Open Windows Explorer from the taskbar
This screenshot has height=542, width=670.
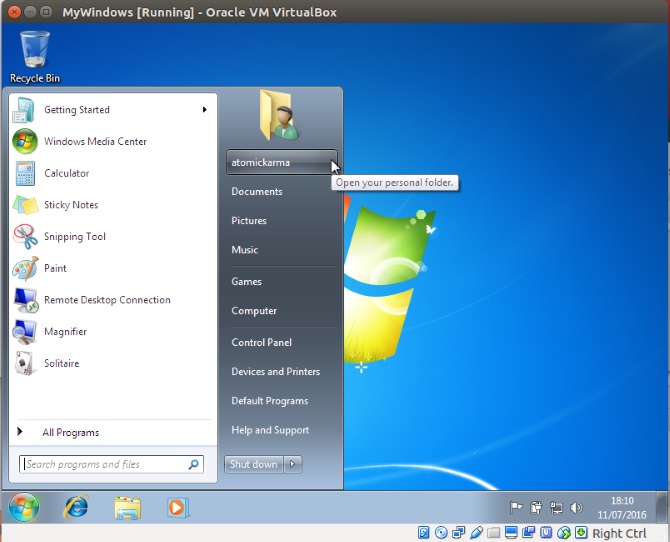tap(127, 508)
